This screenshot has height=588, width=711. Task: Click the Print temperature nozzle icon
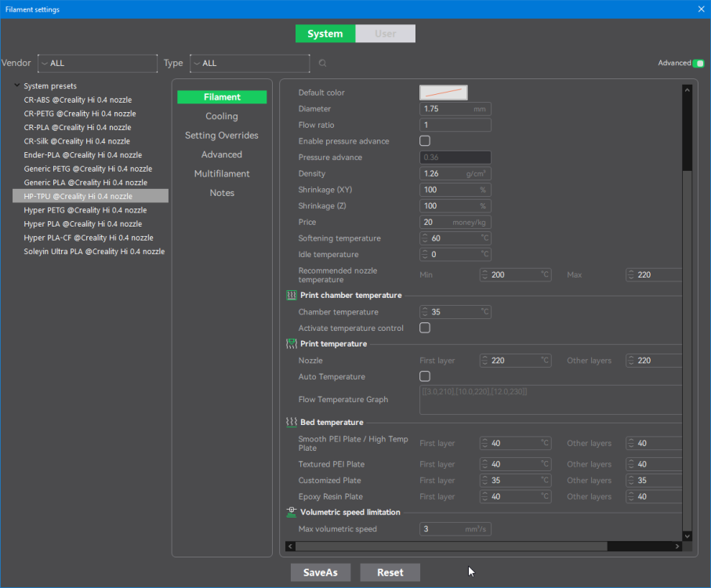pyautogui.click(x=292, y=343)
